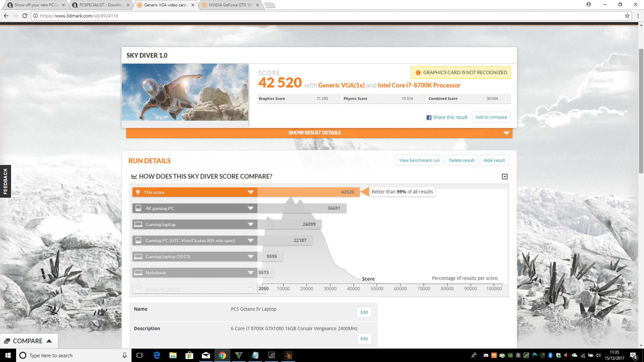Open 3DMark app on taskbar

click(288, 355)
